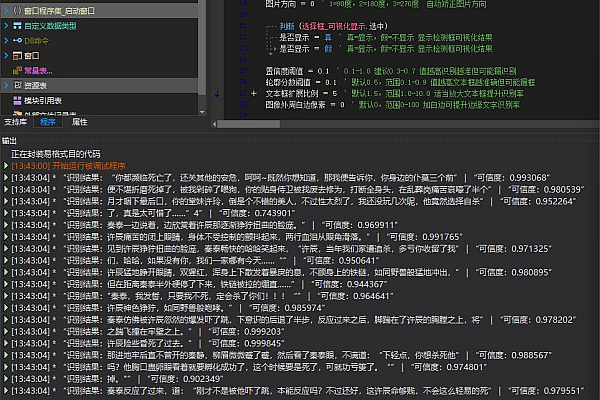Select the 资源表 tree label

tap(35, 85)
